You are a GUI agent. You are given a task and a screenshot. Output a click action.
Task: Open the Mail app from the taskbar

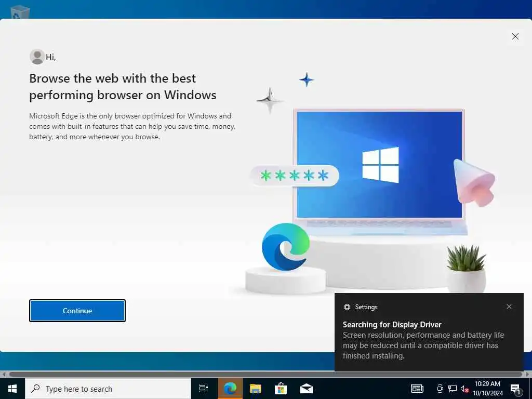(307, 389)
